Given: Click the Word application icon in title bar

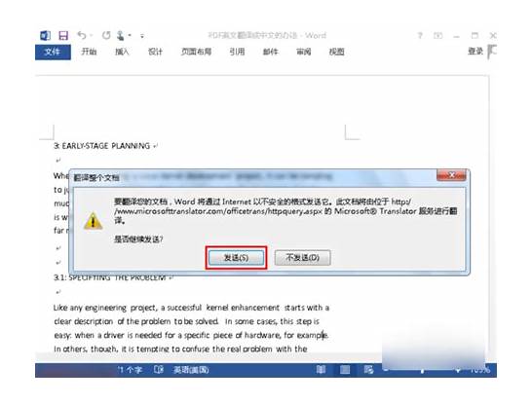Looking at the screenshot, I should [x=46, y=35].
